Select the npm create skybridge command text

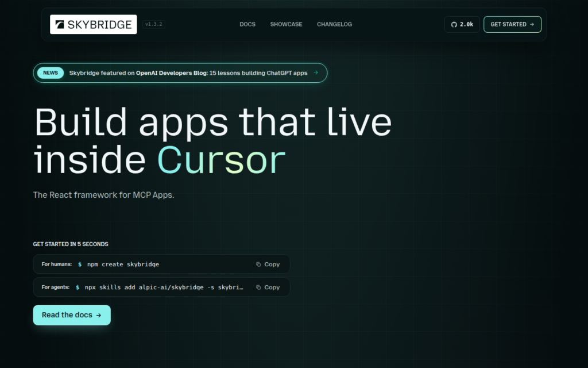(123, 264)
